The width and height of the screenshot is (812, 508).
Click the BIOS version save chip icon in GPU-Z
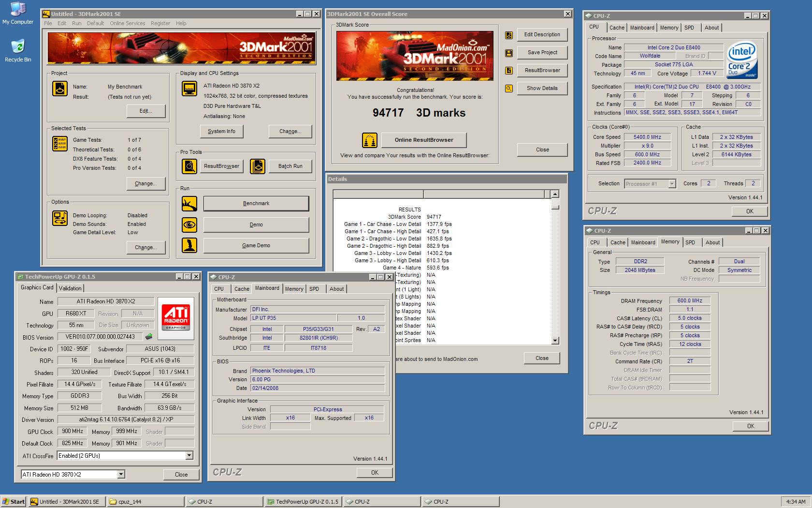tap(149, 336)
